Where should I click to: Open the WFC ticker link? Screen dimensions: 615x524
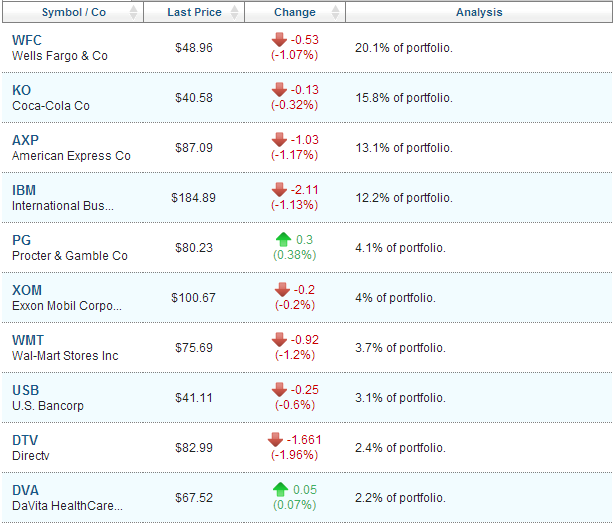pyautogui.click(x=27, y=40)
